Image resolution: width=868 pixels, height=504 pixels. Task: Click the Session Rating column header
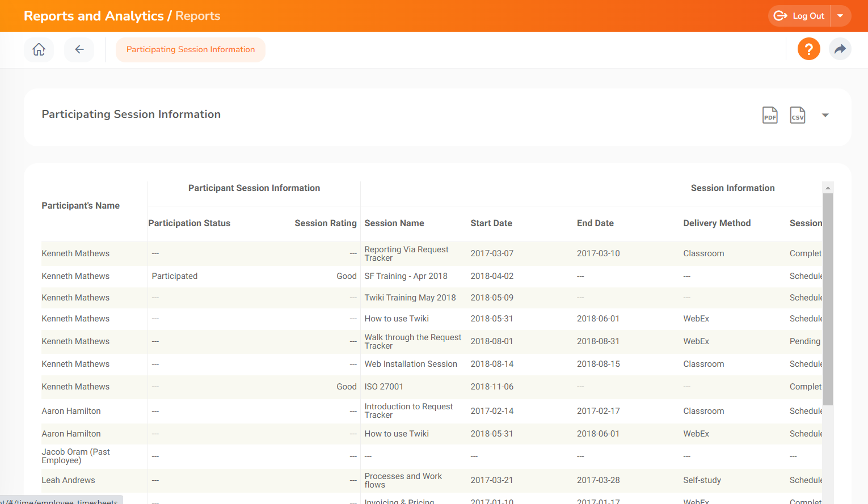coord(326,223)
